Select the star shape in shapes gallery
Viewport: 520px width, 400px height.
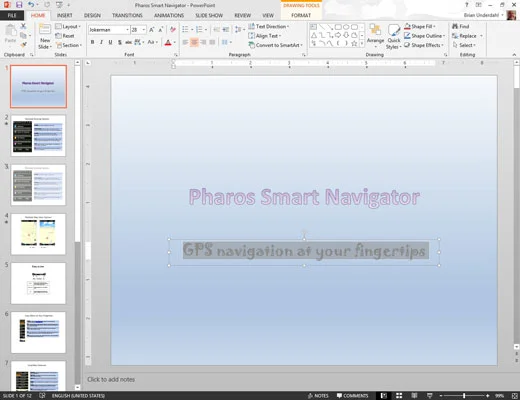coord(354,43)
